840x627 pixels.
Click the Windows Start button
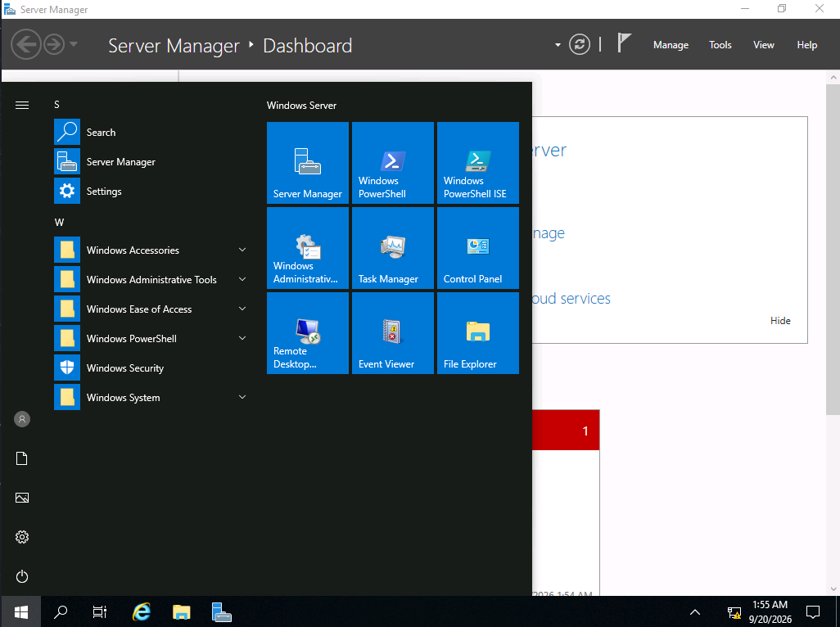(21, 612)
